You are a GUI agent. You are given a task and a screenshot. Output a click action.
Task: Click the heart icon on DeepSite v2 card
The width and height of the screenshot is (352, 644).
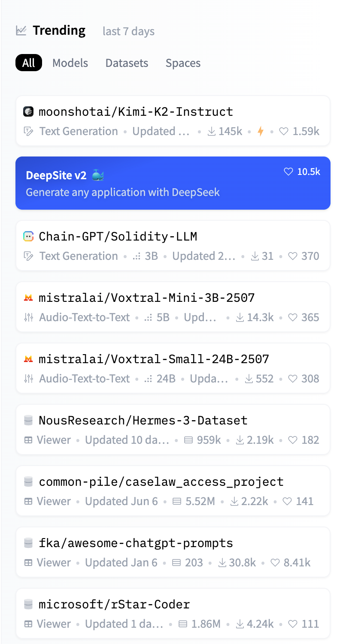(x=288, y=172)
